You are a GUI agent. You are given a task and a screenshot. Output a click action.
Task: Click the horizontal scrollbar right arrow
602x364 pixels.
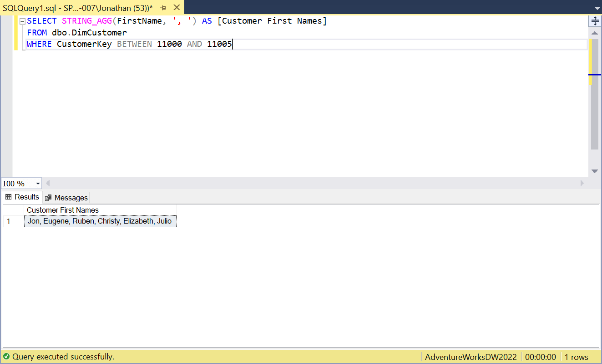tap(582, 183)
